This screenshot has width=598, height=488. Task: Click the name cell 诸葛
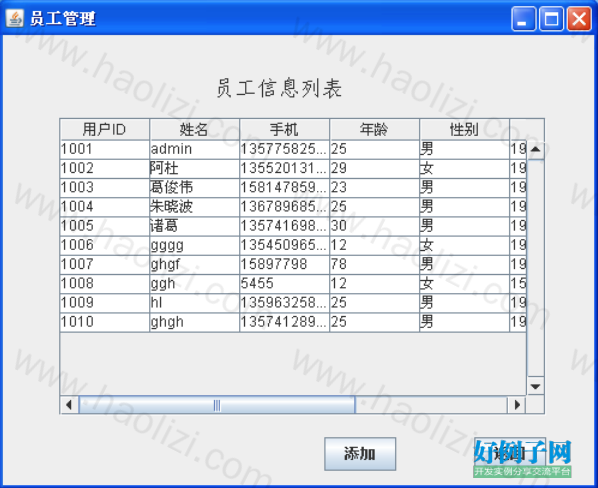[195, 226]
